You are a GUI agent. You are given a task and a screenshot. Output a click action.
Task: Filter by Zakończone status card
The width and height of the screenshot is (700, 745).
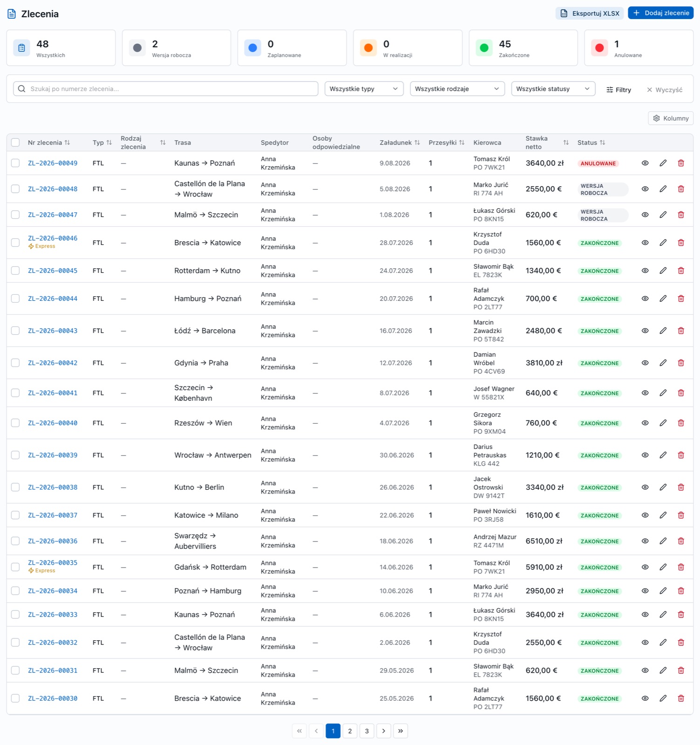523,48
